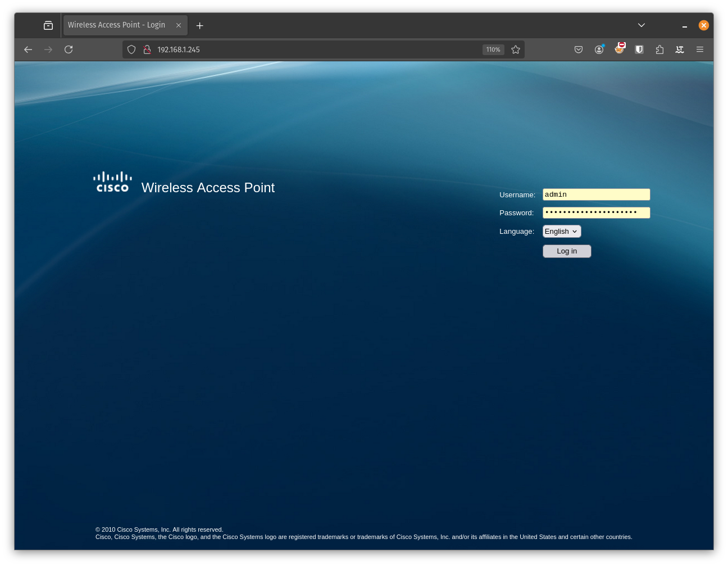Open the orange extension with red badge
This screenshot has height=566, width=728.
(x=619, y=49)
